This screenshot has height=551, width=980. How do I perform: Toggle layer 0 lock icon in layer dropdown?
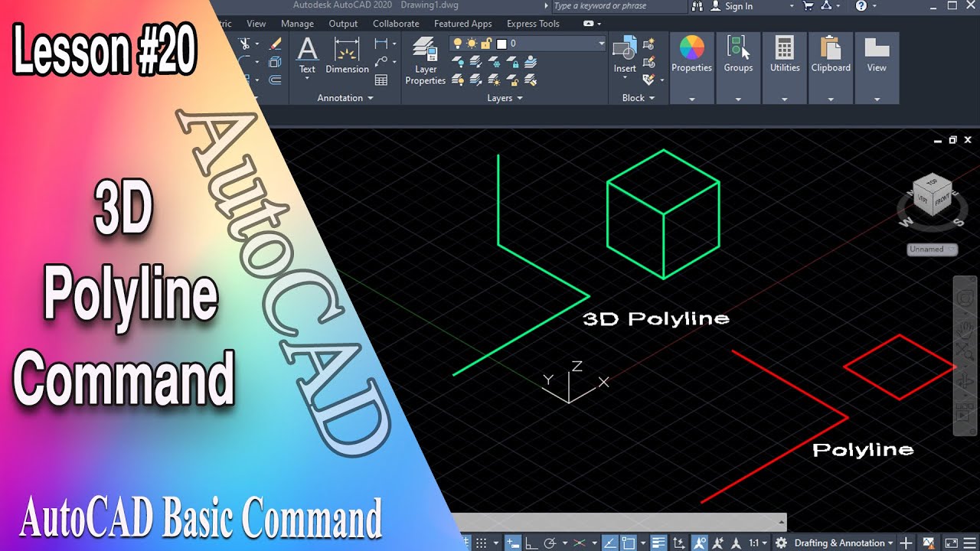click(x=485, y=44)
